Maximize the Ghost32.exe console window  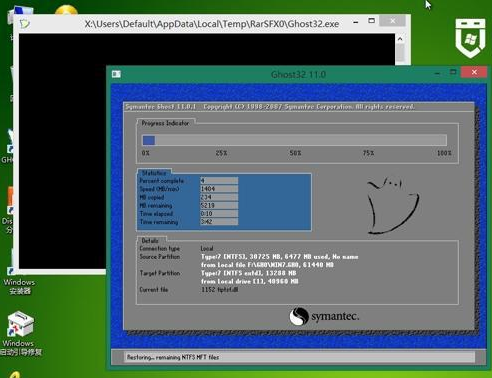pos(371,21)
